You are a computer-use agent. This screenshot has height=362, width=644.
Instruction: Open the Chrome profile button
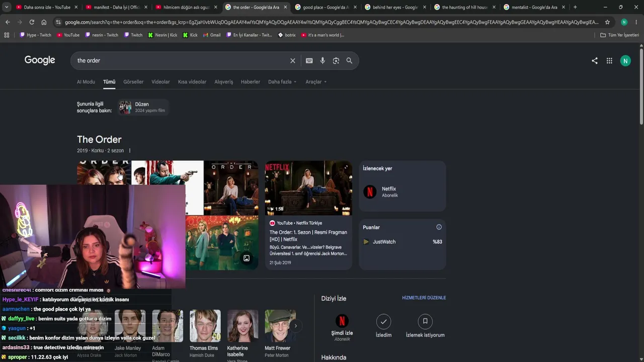tap(624, 22)
